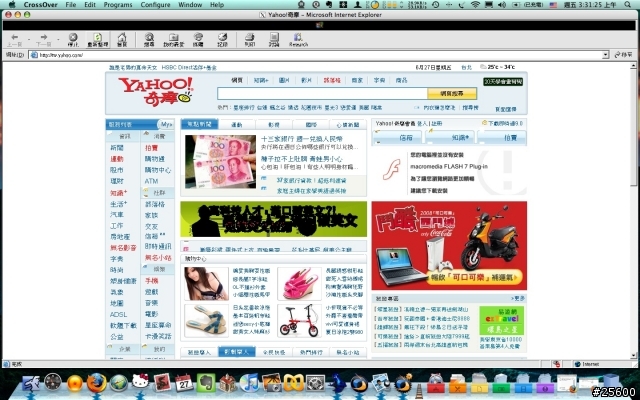The image size is (640, 400).
Task: Click the Home toolbar icon
Action: [x=122, y=40]
